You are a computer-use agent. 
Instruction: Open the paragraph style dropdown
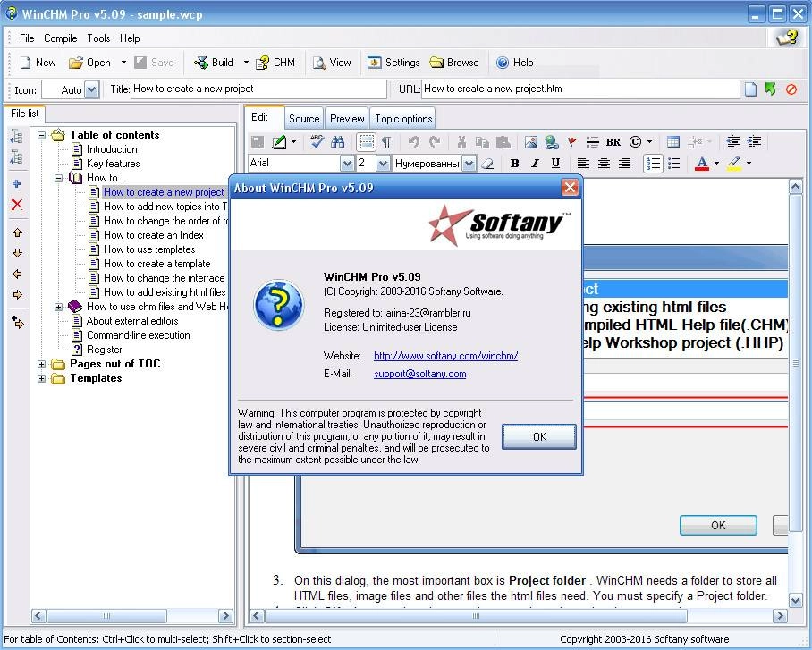[x=469, y=164]
